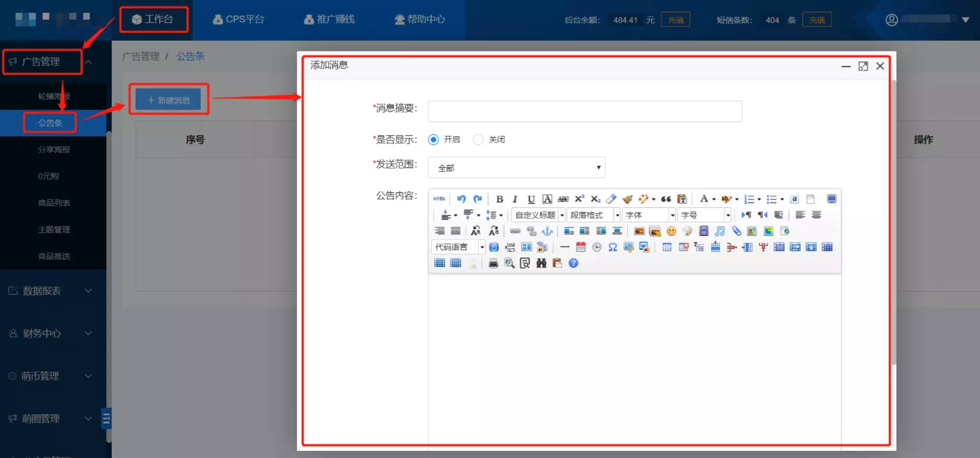Go to 帮助中心 in the top menu
Screen dimensions: 980x458
pos(420,19)
